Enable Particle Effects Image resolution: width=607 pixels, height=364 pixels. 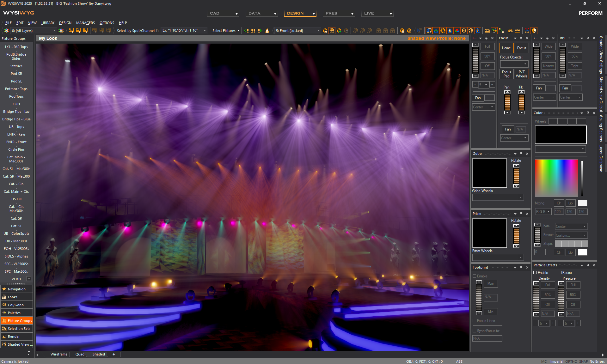535,272
